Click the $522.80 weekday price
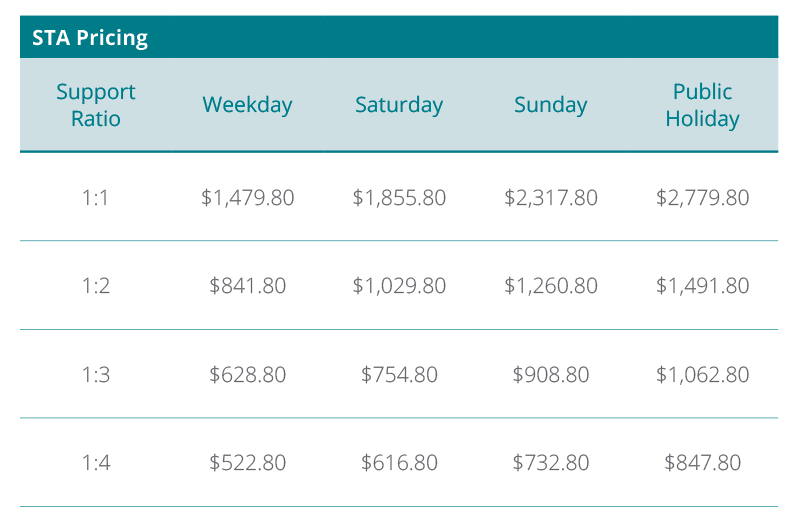 click(x=247, y=463)
